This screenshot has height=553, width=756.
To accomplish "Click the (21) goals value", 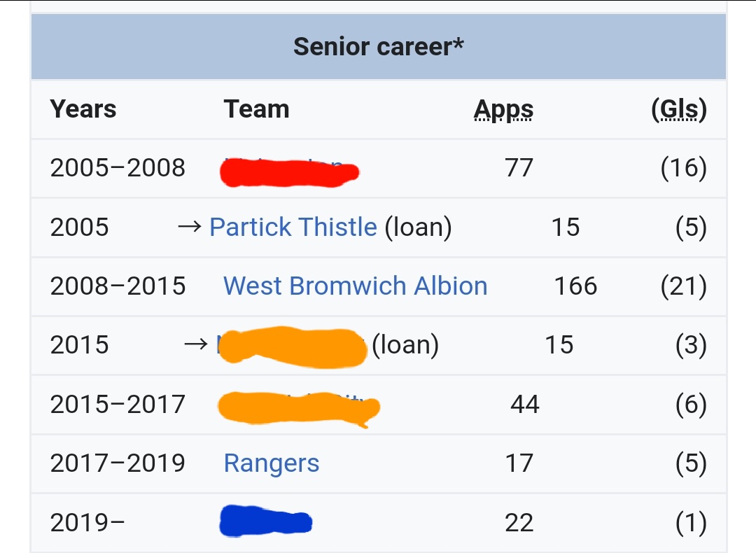I will 684,286.
